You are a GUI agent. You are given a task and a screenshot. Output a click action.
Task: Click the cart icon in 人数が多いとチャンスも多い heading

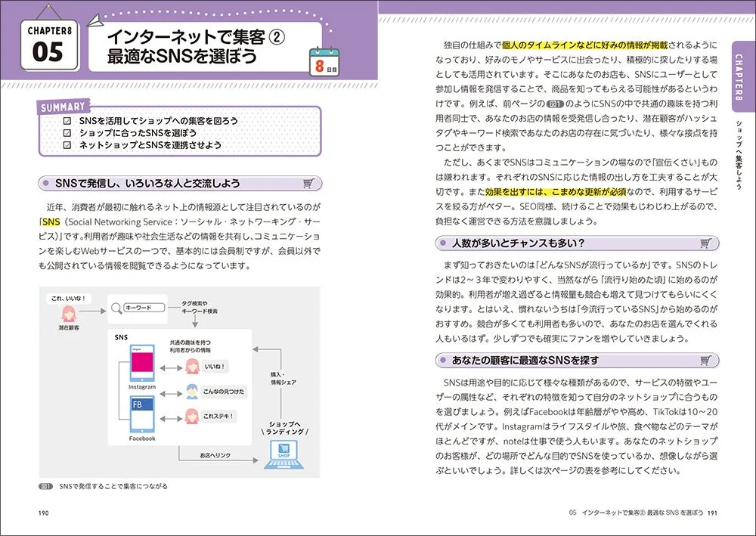click(x=705, y=243)
